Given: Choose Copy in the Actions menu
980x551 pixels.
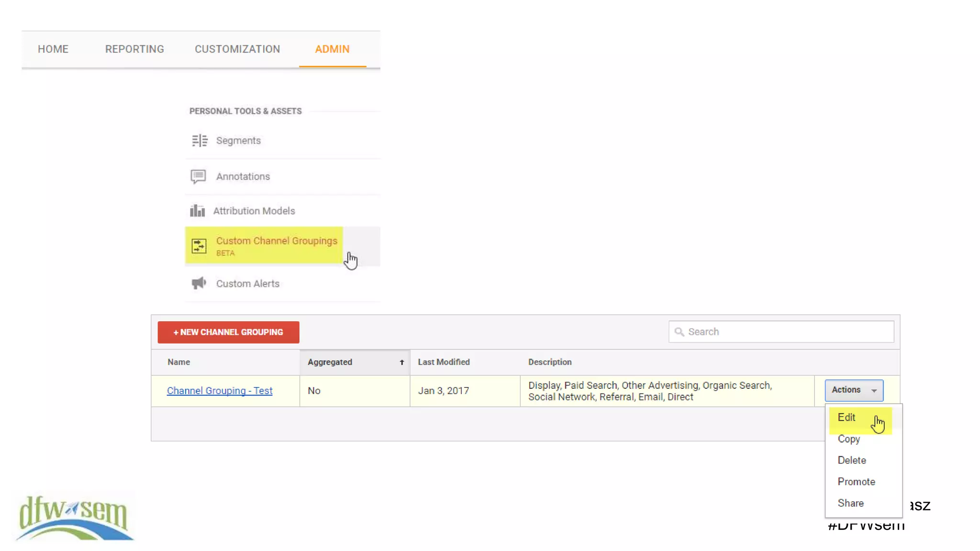Looking at the screenshot, I should click(x=849, y=439).
